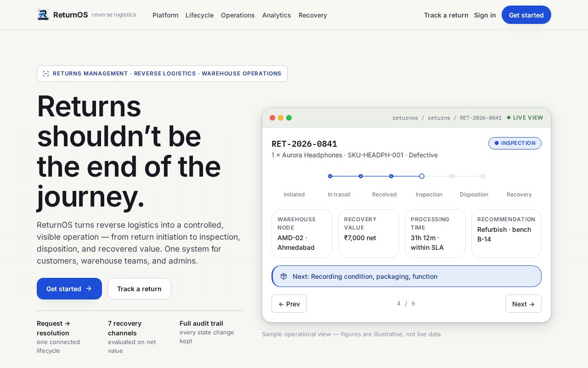Select the Received step marker
588x368 pixels.
tap(391, 176)
